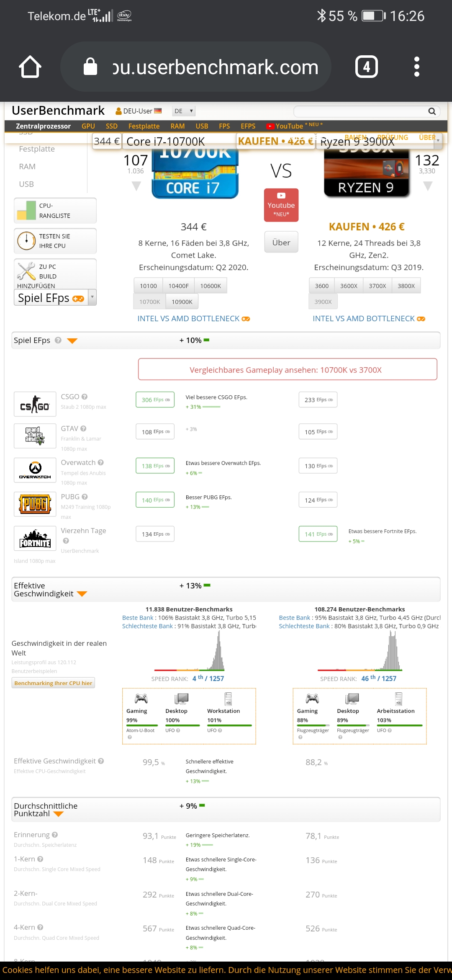The image size is (452, 980).
Task: Click Vergleichbares Gameplay ansehen button
Action: (288, 369)
